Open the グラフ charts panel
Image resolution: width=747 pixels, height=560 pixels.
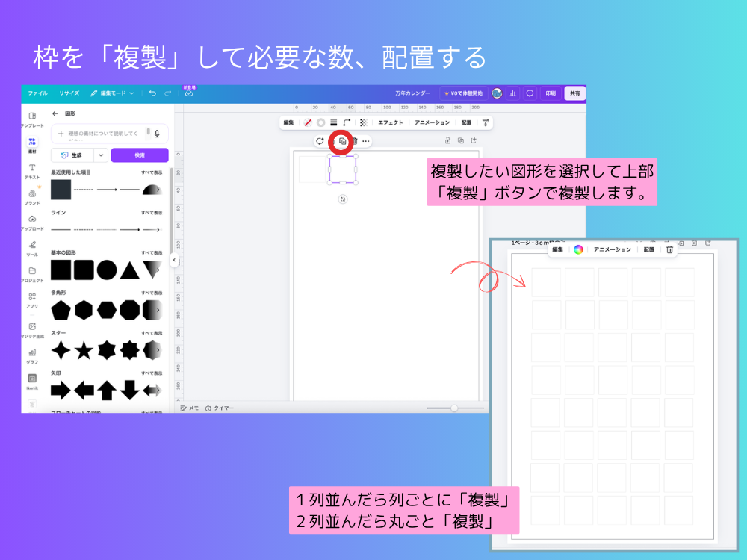[32, 355]
